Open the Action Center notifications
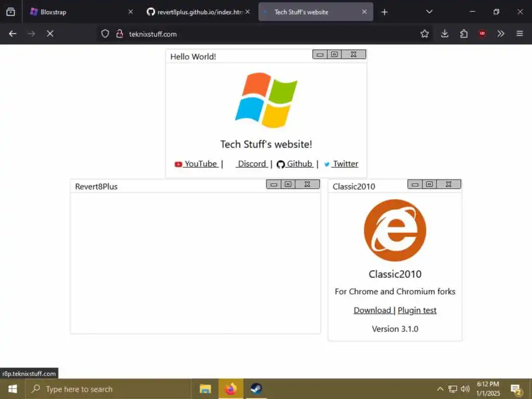532x399 pixels. pos(516,390)
